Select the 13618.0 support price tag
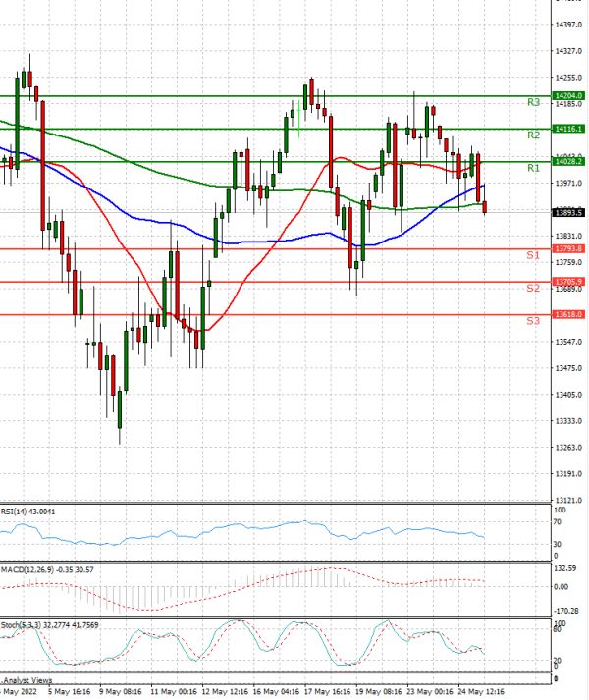 tap(568, 315)
